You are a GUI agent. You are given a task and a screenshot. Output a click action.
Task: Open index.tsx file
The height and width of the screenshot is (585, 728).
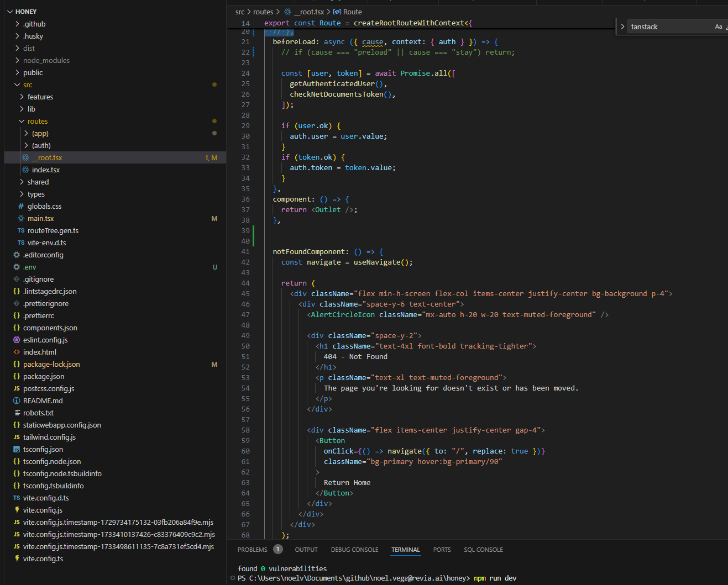pos(115,170)
